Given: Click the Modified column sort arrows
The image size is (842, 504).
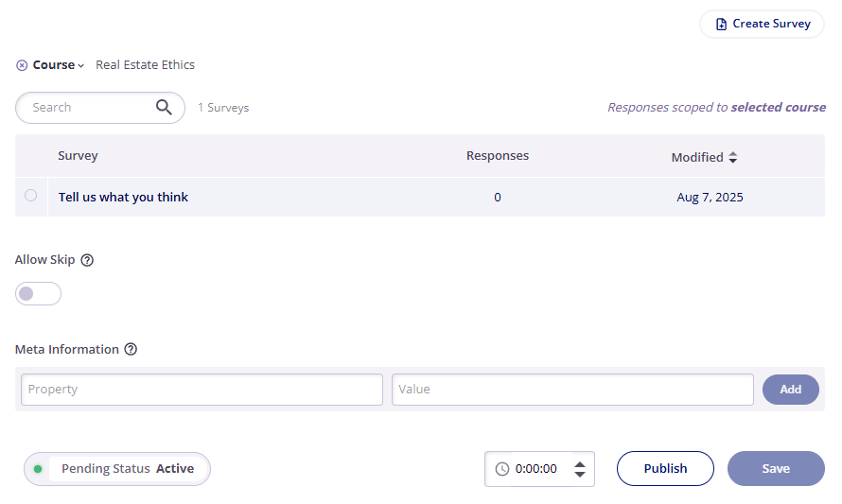Looking at the screenshot, I should pyautogui.click(x=733, y=157).
